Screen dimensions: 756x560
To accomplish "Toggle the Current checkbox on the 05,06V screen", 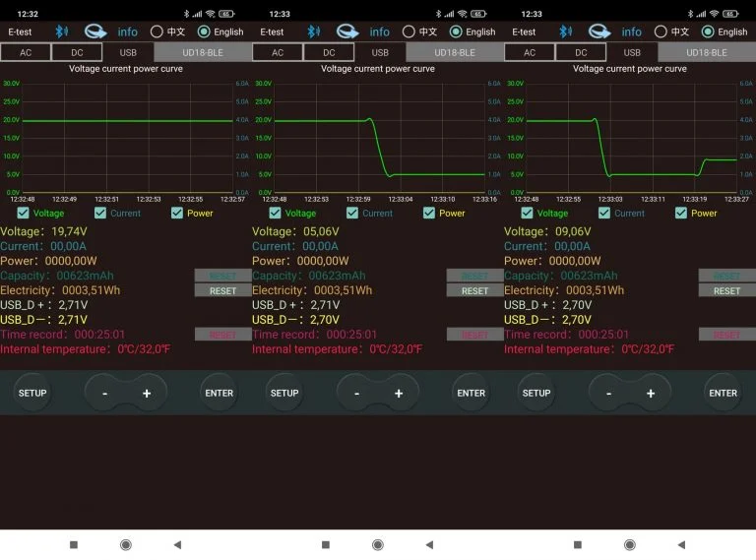I will click(352, 213).
